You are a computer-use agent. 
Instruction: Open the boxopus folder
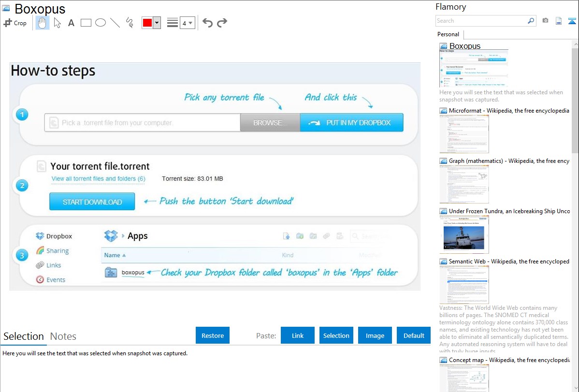(133, 273)
